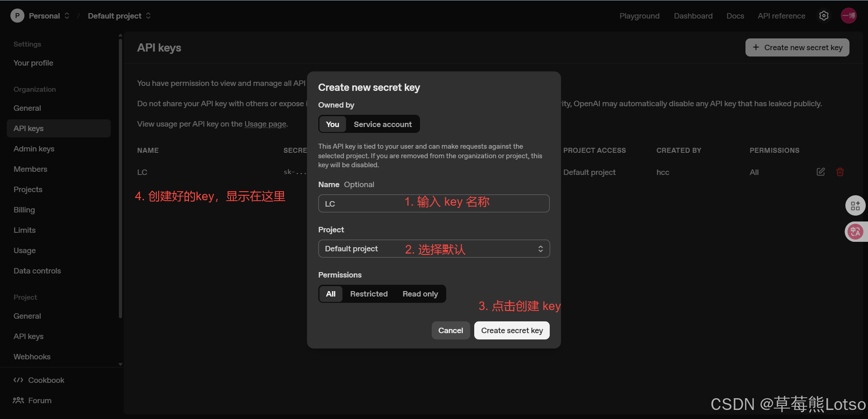Click the sidebar scroll down arrow

120,364
